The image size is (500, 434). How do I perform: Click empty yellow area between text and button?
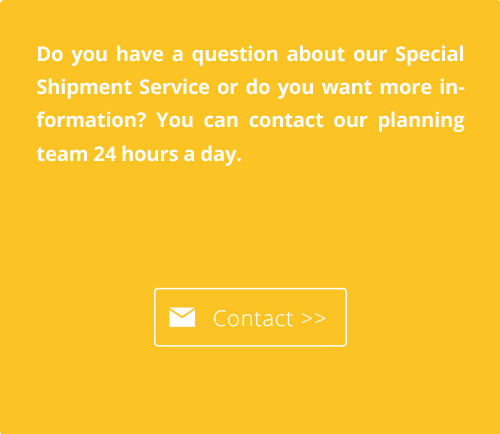click(250, 227)
